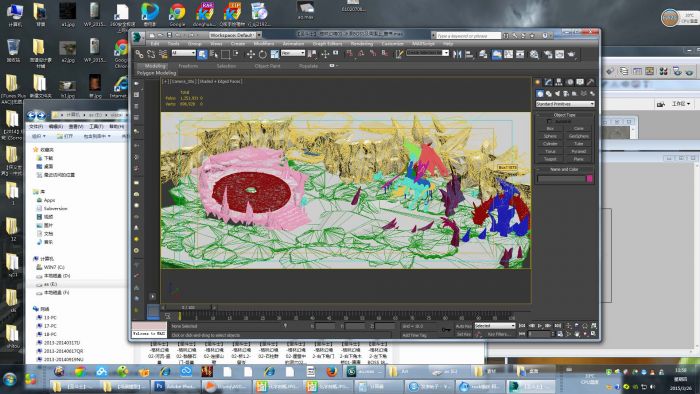
Task: Toggle Spinner Snap
Action: [384, 54]
